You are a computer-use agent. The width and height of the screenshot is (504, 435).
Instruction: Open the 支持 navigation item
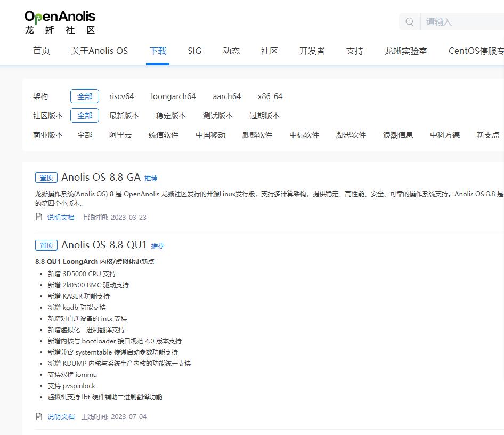point(354,51)
